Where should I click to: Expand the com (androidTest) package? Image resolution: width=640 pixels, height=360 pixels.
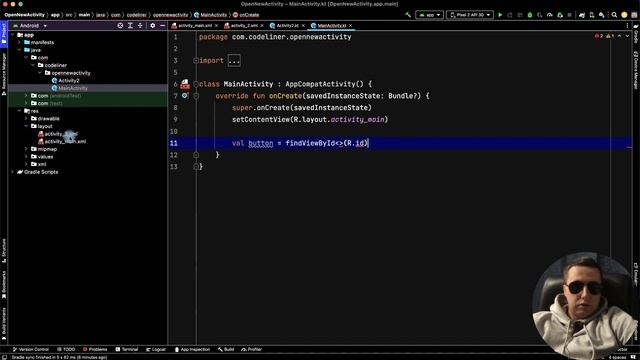click(x=26, y=96)
